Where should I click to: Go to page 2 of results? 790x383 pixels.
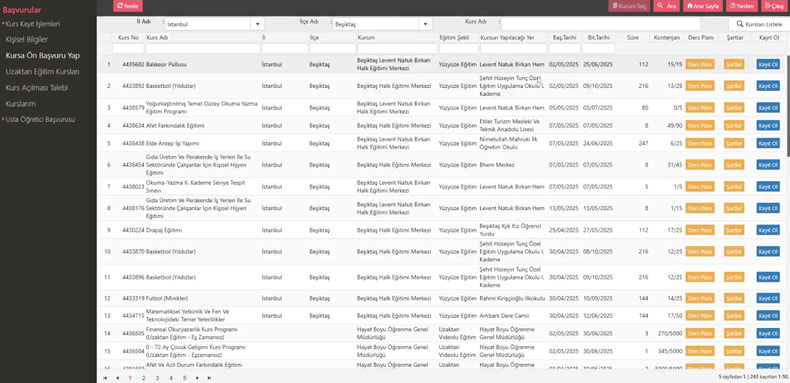click(x=144, y=377)
